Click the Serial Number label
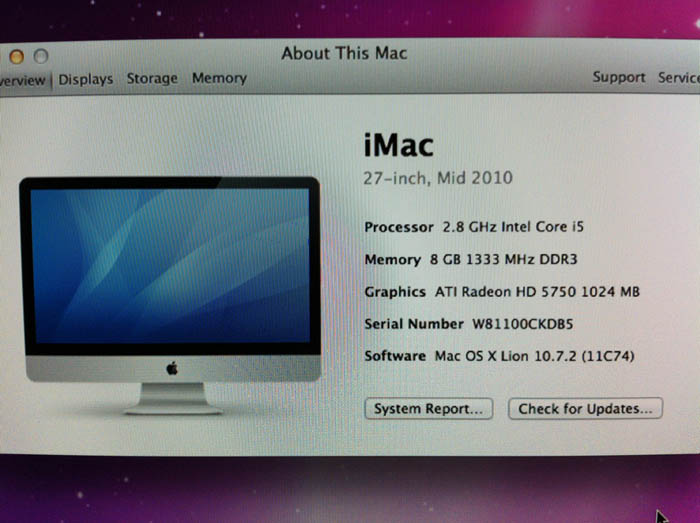The image size is (700, 523). (414, 324)
